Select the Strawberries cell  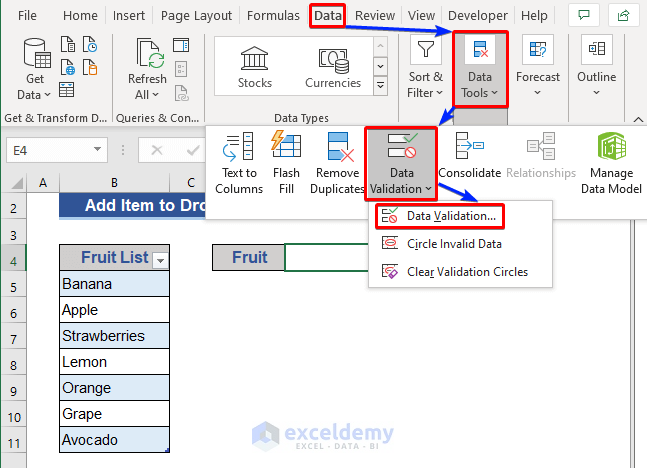pos(114,336)
